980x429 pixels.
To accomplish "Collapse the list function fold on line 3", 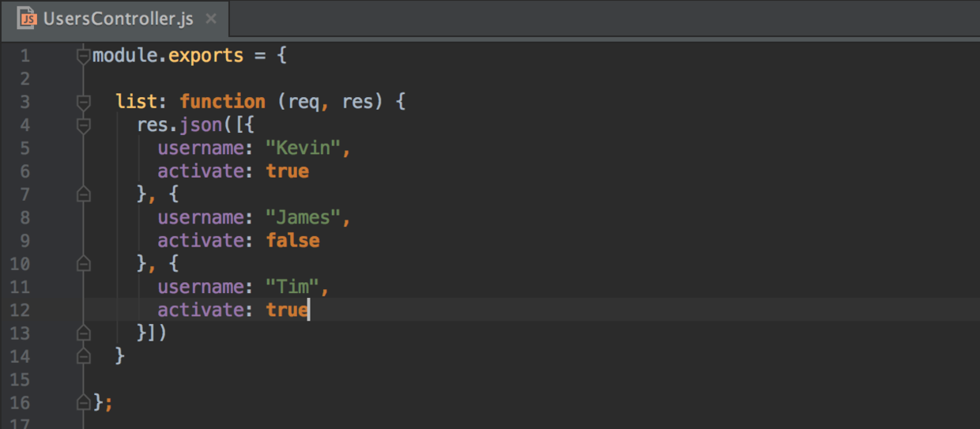I will tap(84, 102).
